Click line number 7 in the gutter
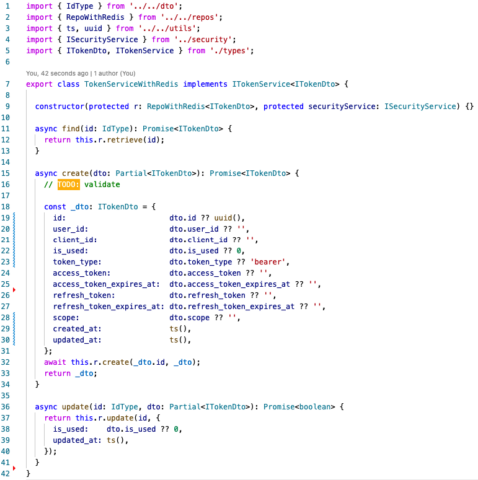 7,84
